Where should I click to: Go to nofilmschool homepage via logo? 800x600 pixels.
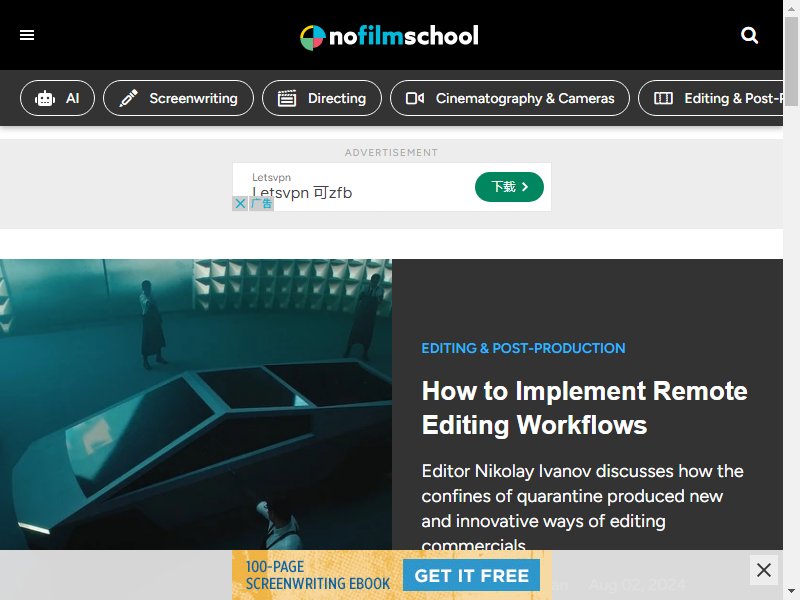point(389,37)
